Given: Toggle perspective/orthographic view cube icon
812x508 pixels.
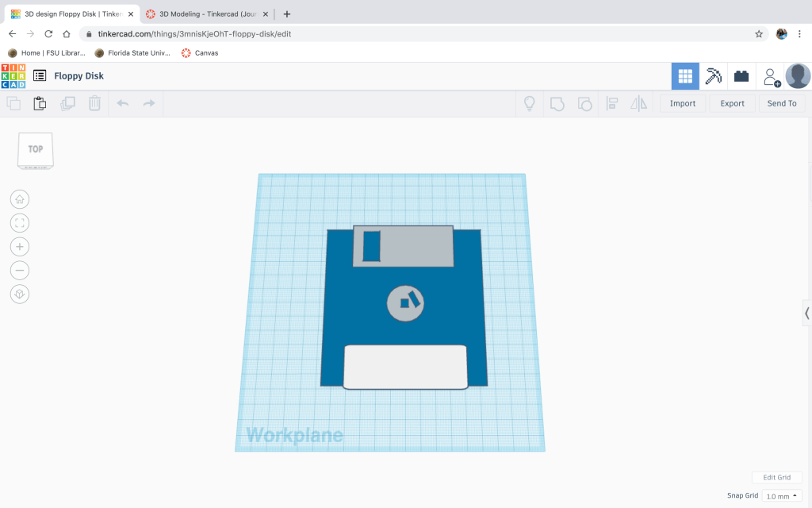Looking at the screenshot, I should 20,294.
